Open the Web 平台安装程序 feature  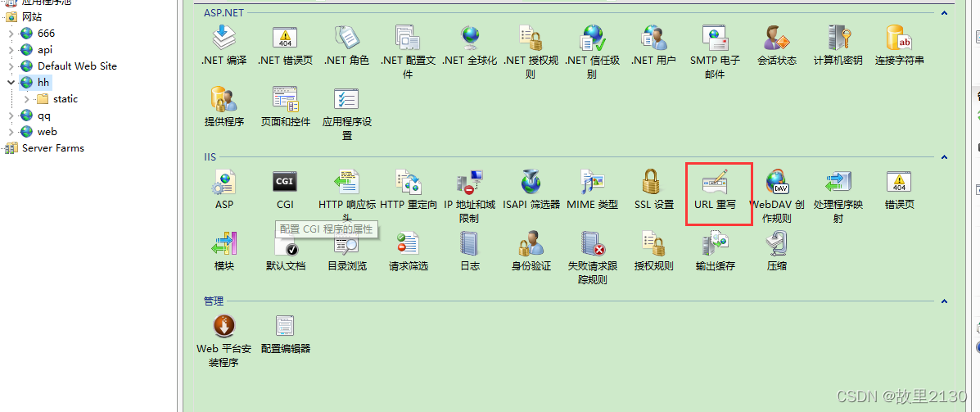(224, 341)
